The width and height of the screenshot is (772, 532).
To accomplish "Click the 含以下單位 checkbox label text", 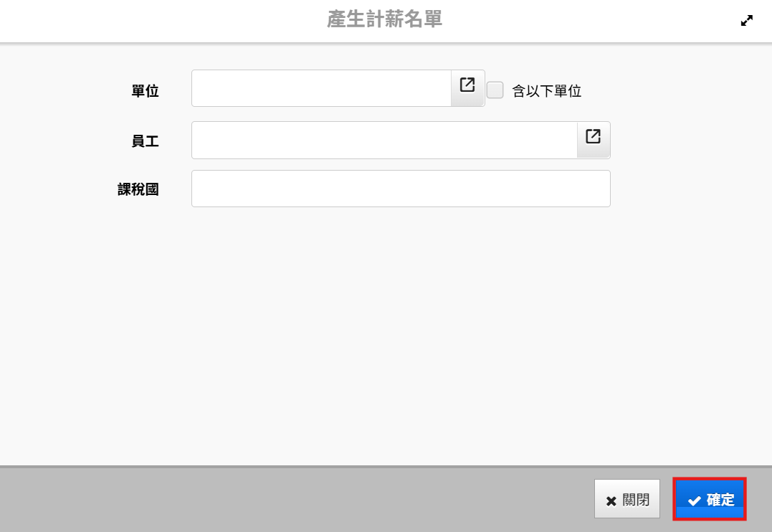I will (x=546, y=91).
